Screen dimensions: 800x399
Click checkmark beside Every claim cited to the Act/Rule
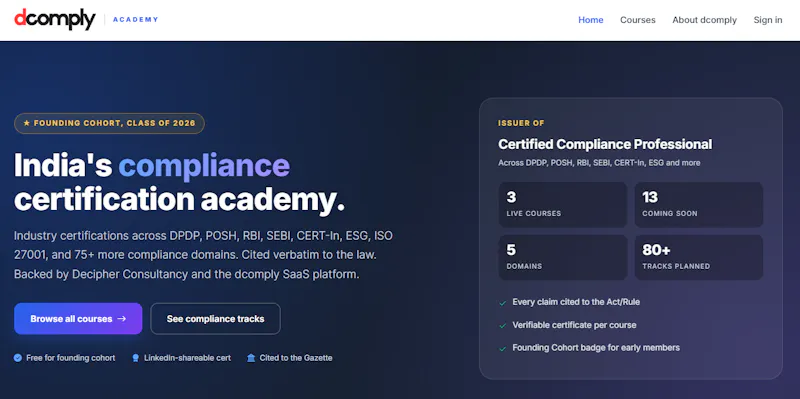click(503, 303)
